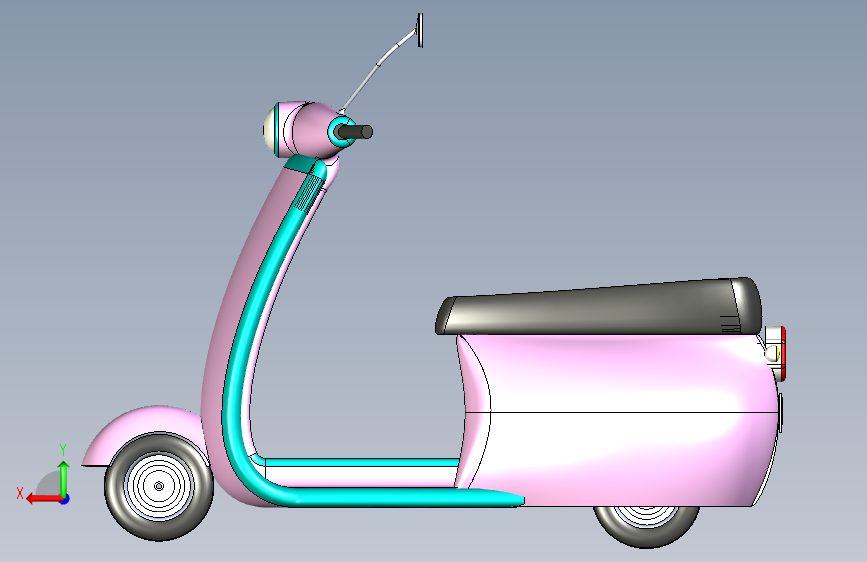Select the black scooter seat

(x=598, y=307)
